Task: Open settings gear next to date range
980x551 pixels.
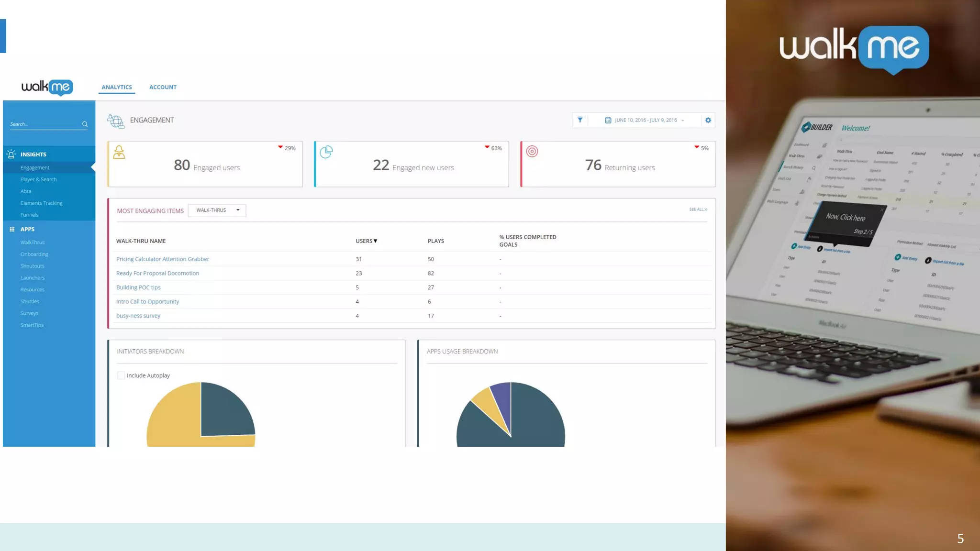Action: click(708, 121)
